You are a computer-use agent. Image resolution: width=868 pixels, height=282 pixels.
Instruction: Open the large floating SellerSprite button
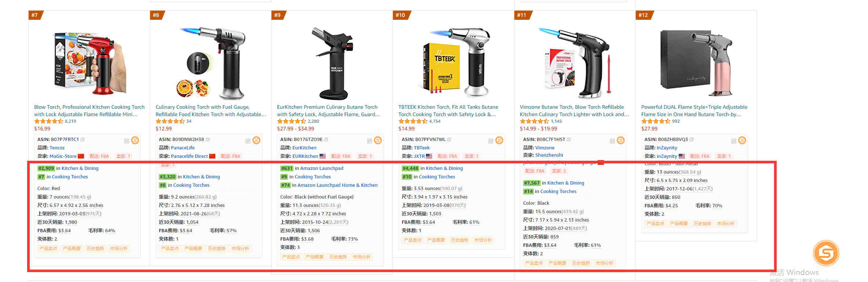(826, 253)
